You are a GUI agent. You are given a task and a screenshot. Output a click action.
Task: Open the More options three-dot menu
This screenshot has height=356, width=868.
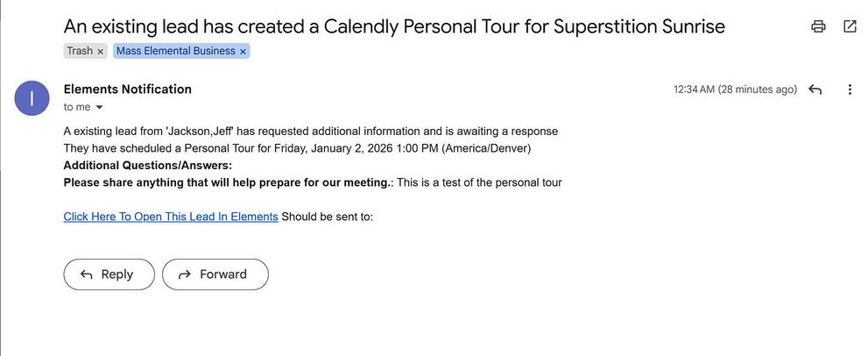tap(850, 89)
